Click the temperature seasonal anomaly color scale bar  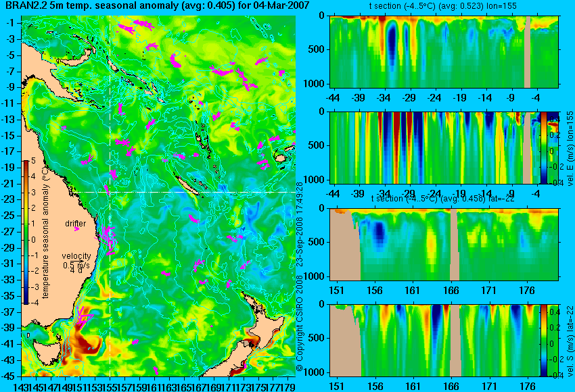[26, 232]
